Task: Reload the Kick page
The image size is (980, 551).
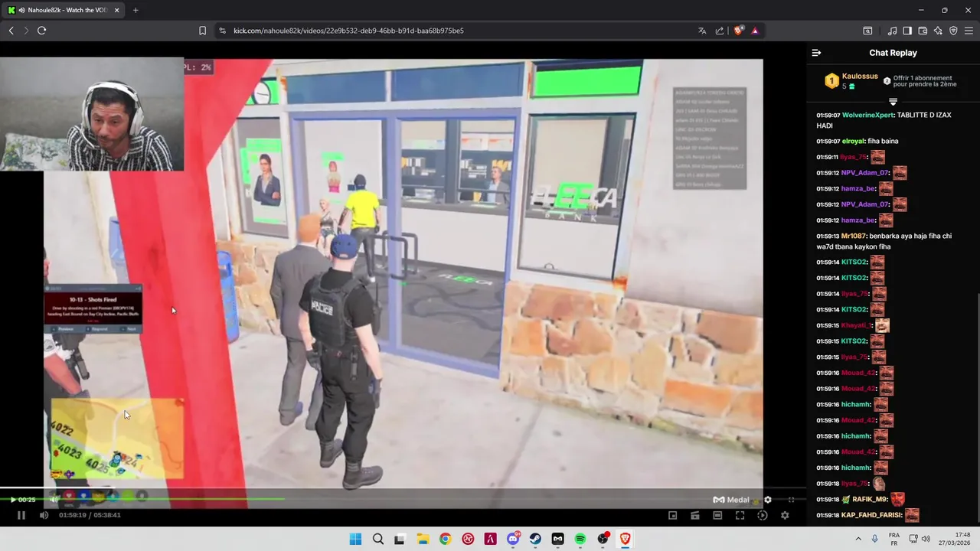Action: (x=41, y=31)
